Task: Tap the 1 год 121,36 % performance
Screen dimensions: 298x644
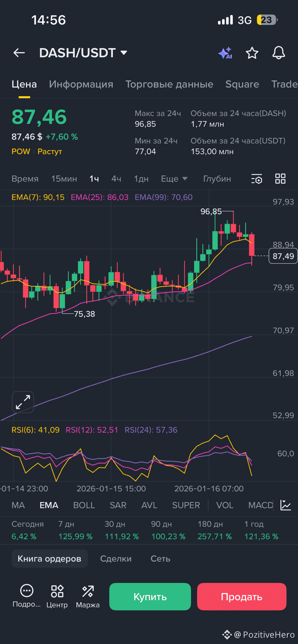Action: (x=261, y=530)
